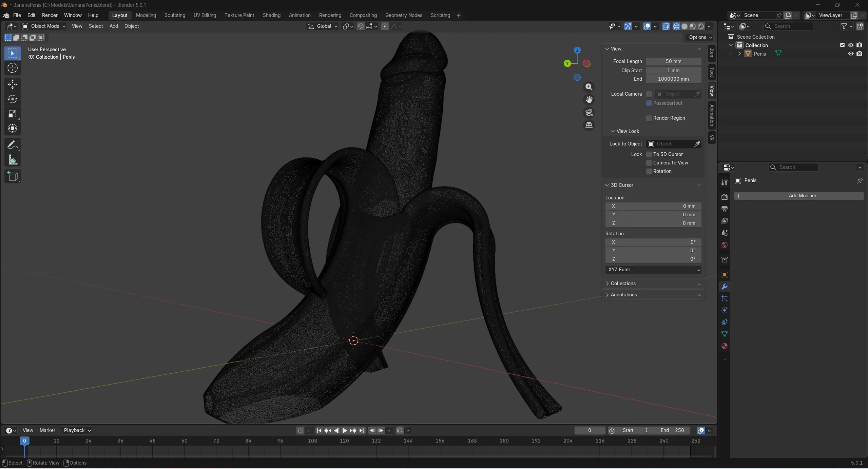Open the Playback dropdown in timeline
868x469 pixels.
point(77,430)
